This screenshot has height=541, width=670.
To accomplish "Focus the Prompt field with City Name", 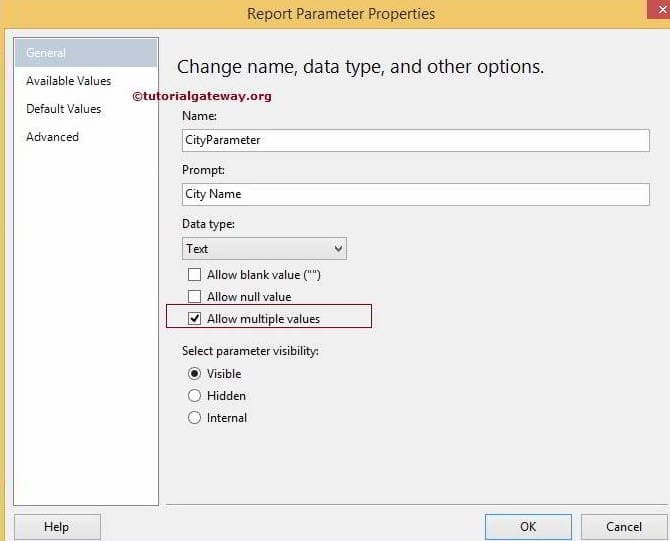I will click(415, 194).
